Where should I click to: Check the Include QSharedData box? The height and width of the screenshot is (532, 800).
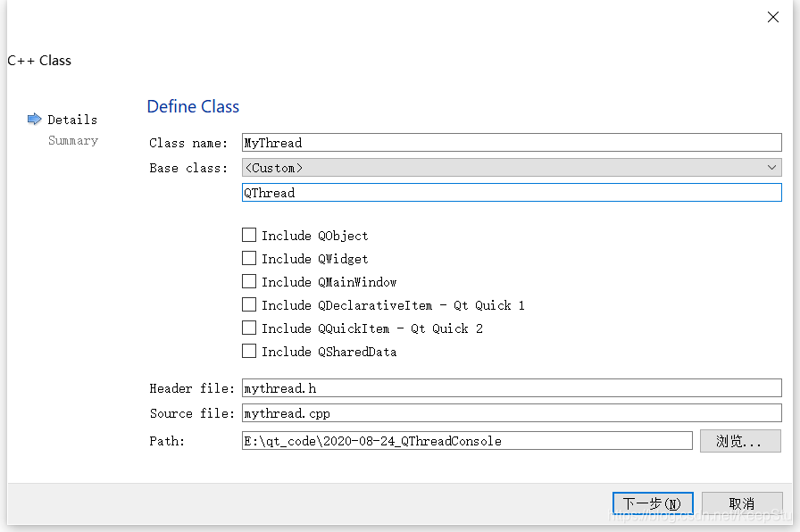click(x=249, y=351)
